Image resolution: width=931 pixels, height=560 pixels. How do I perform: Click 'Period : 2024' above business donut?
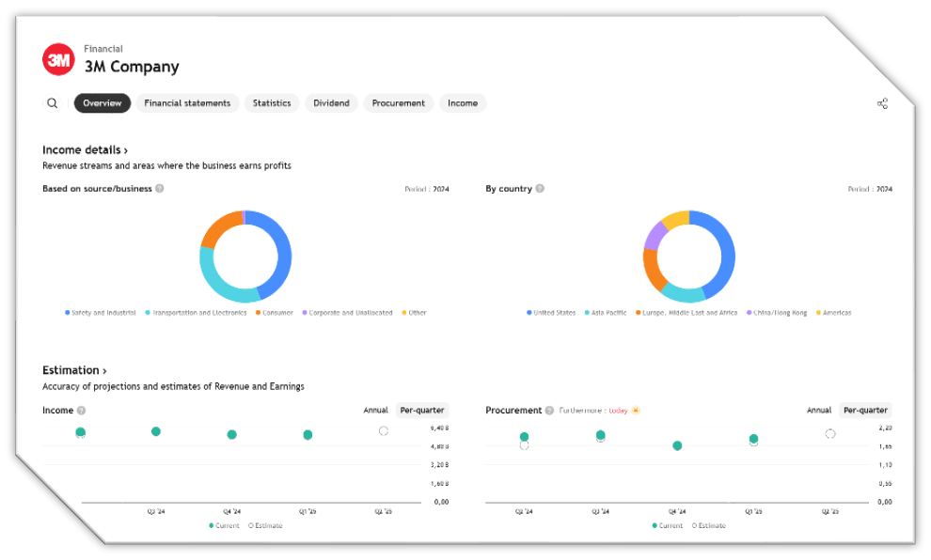tap(427, 189)
